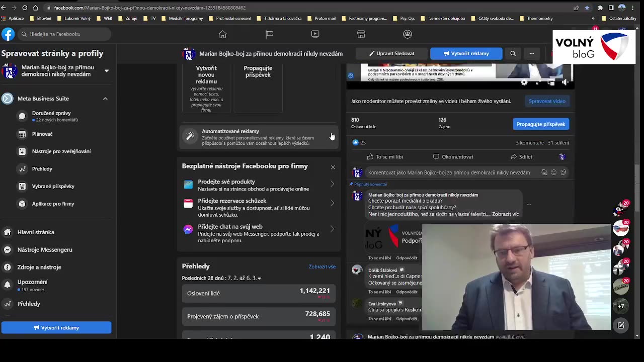Open video settings gear icon

pos(524,82)
